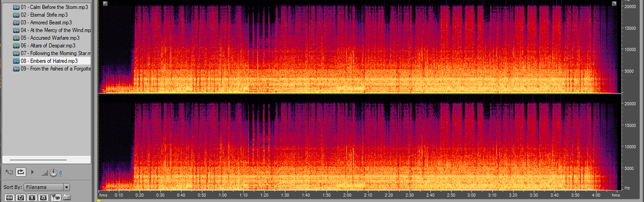Click the 3:00 mark on the time ruler
The width and height of the screenshot is (644, 202).
coord(471,195)
